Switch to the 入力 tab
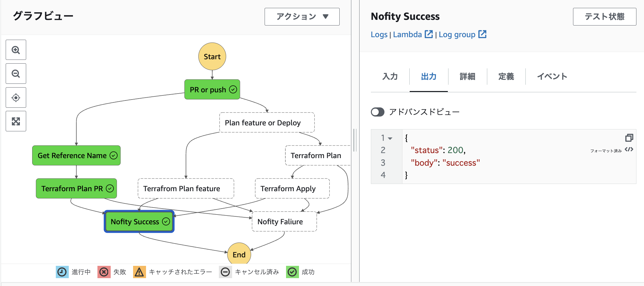This screenshot has height=286, width=644. pos(390,77)
